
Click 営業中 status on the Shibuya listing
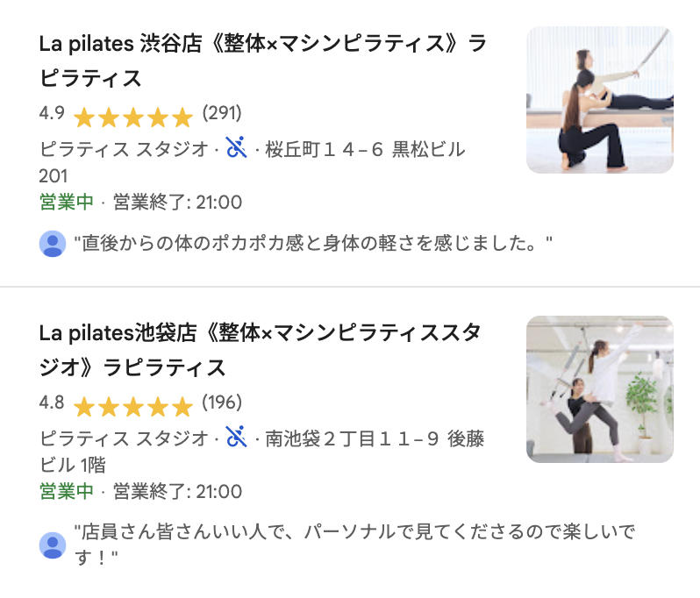tap(67, 203)
